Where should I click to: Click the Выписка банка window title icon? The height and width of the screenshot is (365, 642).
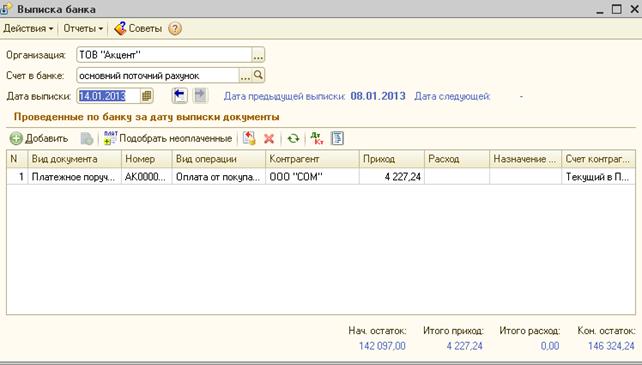pyautogui.click(x=6, y=9)
